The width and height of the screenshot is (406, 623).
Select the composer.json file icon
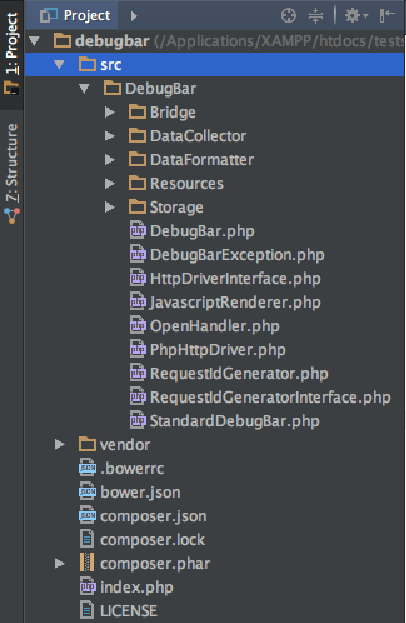pos(87,515)
